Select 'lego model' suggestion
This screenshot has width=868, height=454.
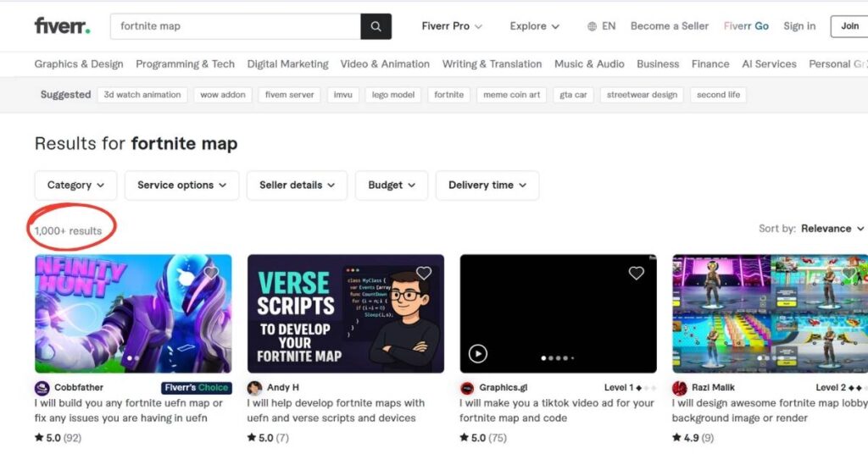click(393, 95)
